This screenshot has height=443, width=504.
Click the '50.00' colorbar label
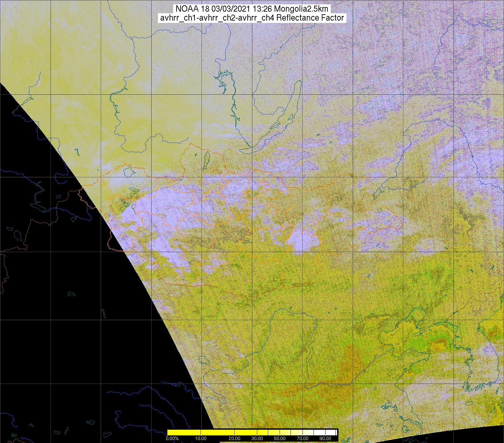(280, 438)
